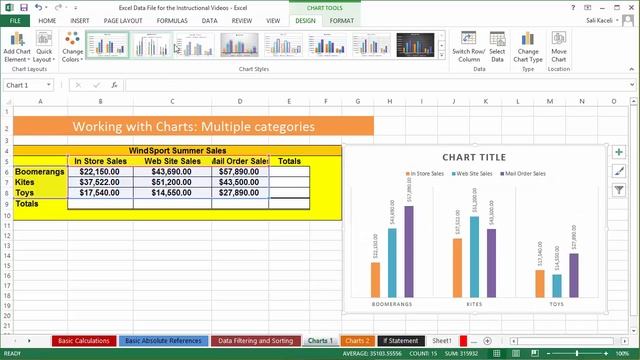The height and width of the screenshot is (360, 640).
Task: Click the horizontal scrollbar right arrow
Action: [625, 341]
